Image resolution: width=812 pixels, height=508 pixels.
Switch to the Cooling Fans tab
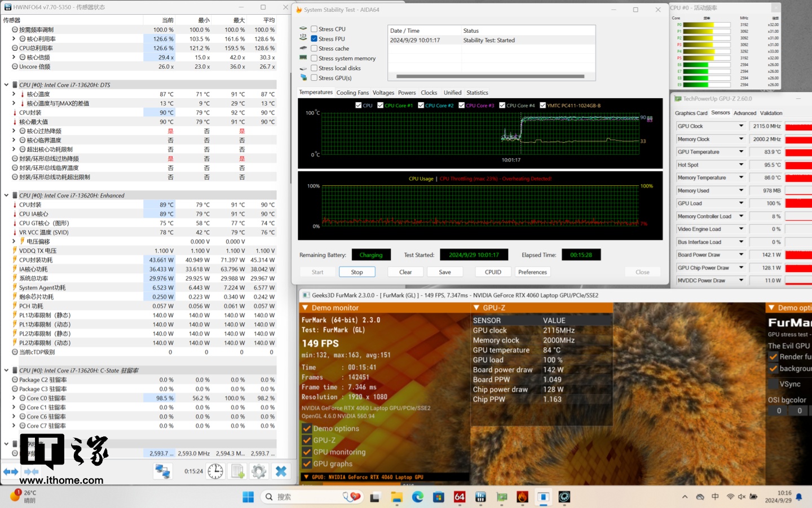coord(352,93)
